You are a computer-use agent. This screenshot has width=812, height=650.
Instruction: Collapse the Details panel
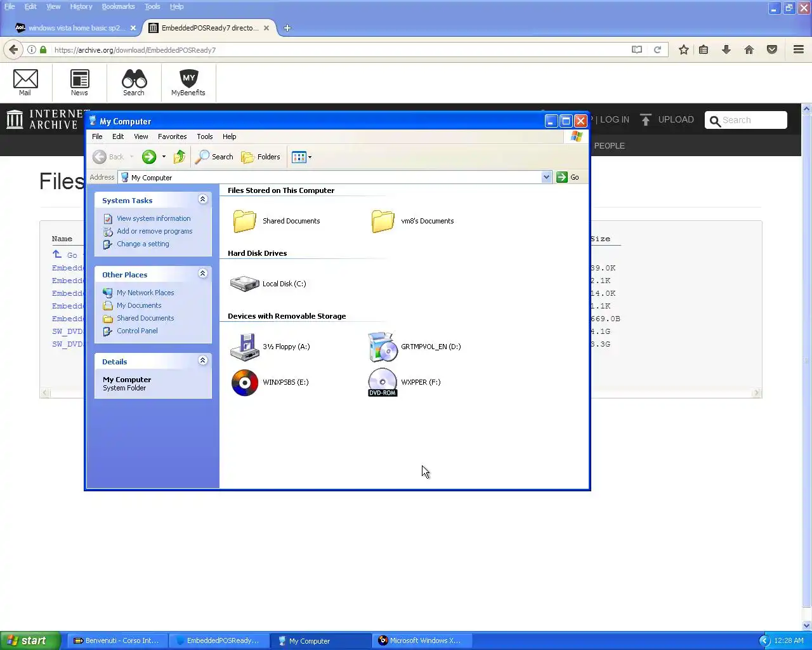(x=203, y=361)
